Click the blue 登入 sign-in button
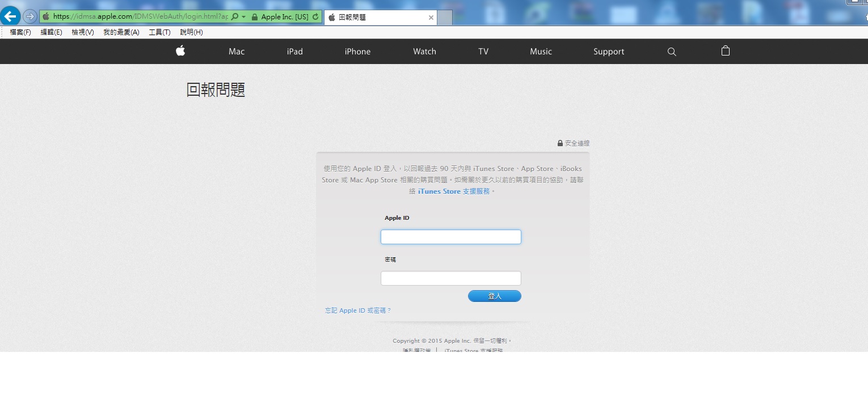 pyautogui.click(x=495, y=296)
